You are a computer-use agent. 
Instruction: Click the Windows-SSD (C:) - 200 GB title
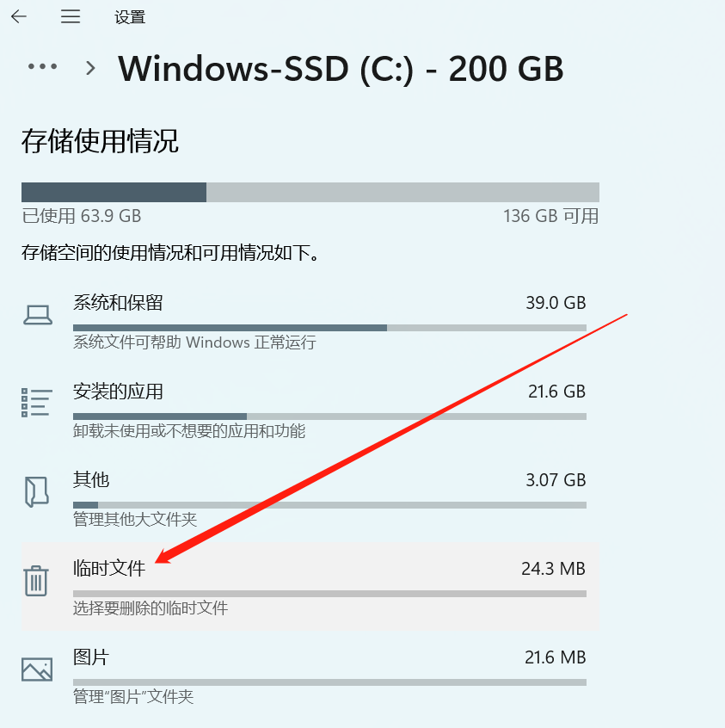click(x=341, y=69)
